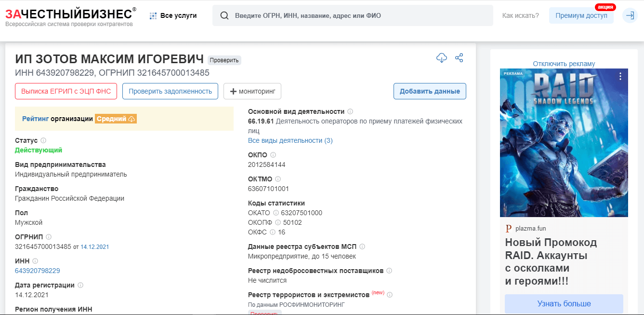The width and height of the screenshot is (644, 315).
Task: Click the Премиум доступ button
Action: click(581, 15)
